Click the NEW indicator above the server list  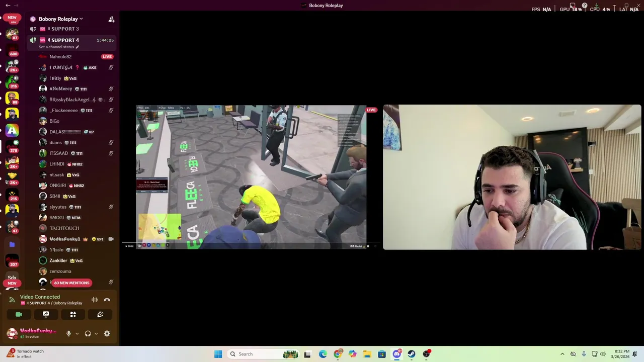coord(12,17)
